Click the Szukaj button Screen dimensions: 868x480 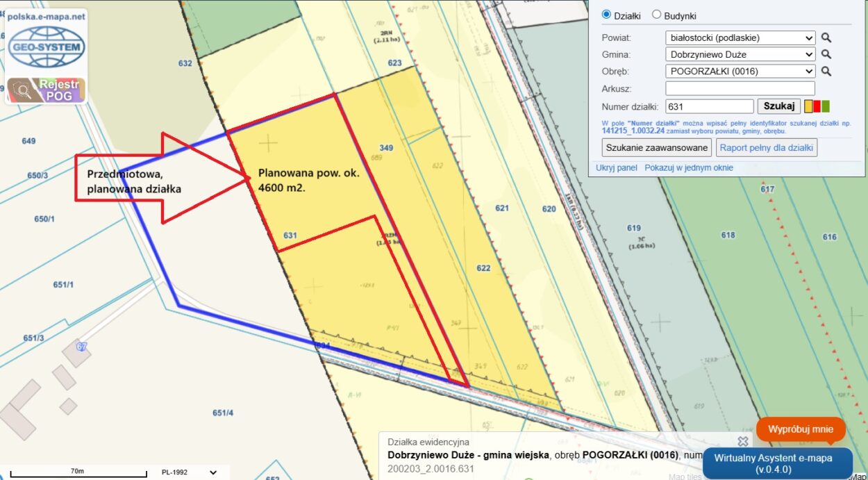tap(779, 106)
